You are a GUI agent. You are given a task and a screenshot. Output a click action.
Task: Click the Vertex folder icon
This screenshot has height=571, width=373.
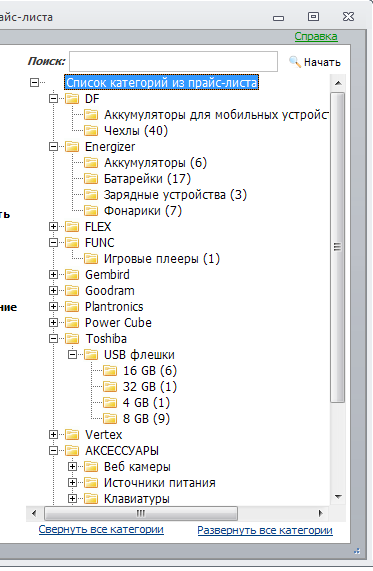72,435
